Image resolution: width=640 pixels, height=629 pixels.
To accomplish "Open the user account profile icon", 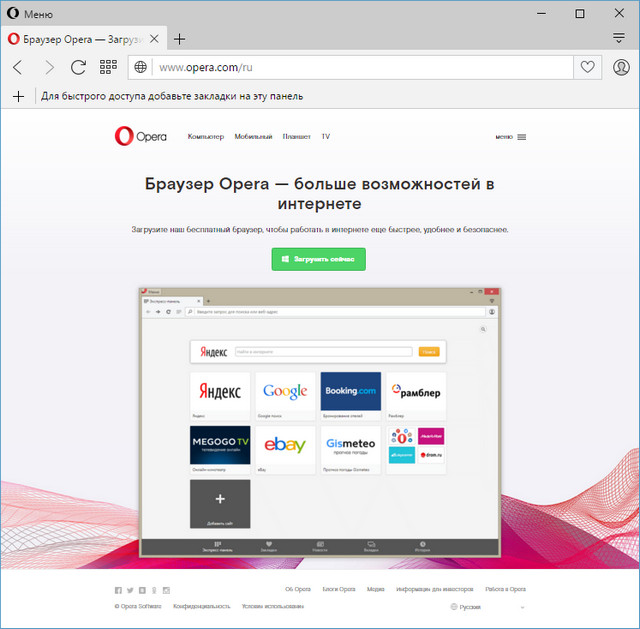I will click(x=621, y=67).
